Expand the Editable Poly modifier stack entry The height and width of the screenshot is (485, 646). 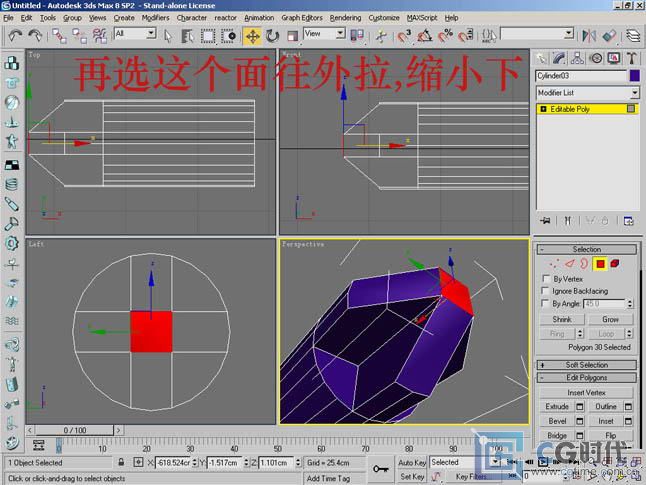pyautogui.click(x=543, y=109)
